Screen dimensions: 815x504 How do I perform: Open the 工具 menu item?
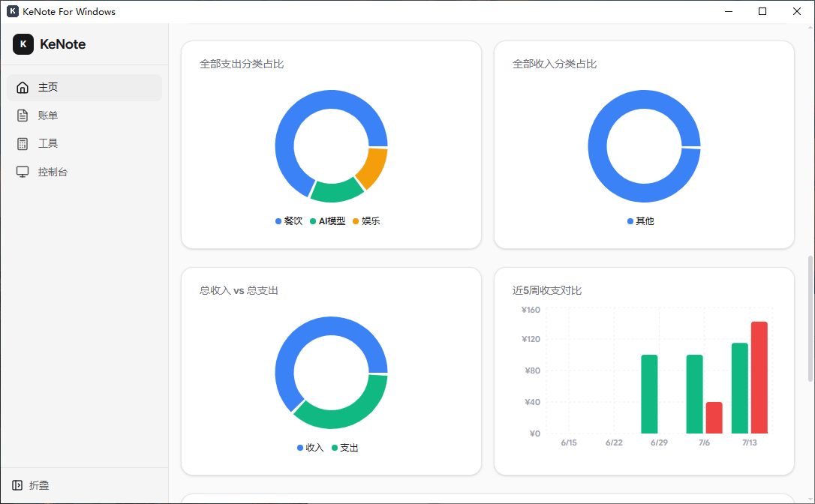tap(85, 144)
